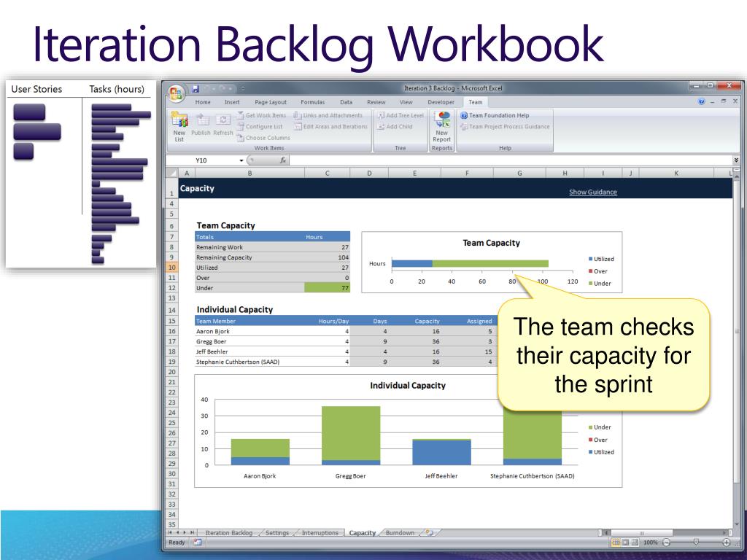
Task: Go to last sheet navigation arrow
Action: [x=192, y=532]
